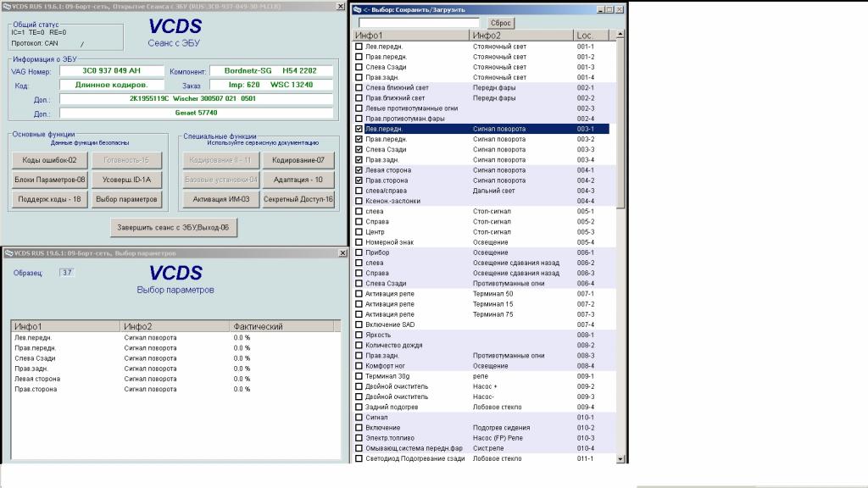This screenshot has width=868, height=488.
Task: Click scroll-up arrow of selection list
Action: [x=620, y=34]
